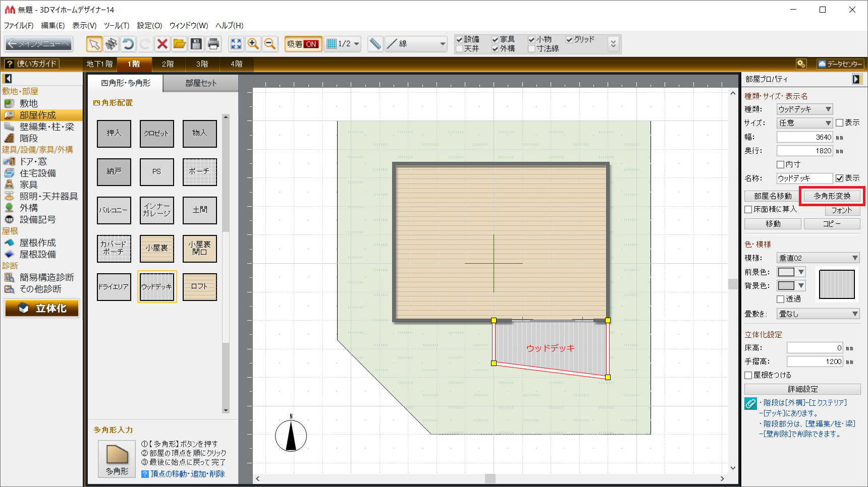This screenshot has width=868, height=487.
Task: Enable the 寸法線 checkbox
Action: point(531,49)
